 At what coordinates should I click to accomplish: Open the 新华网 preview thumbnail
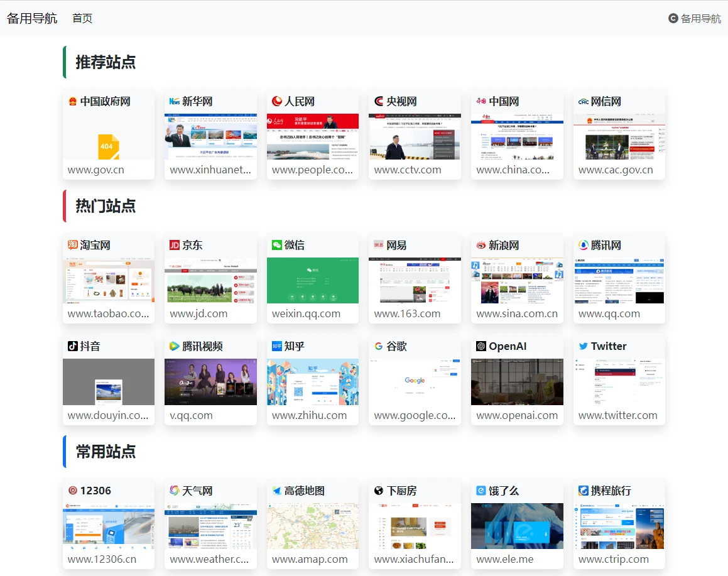pyautogui.click(x=210, y=136)
